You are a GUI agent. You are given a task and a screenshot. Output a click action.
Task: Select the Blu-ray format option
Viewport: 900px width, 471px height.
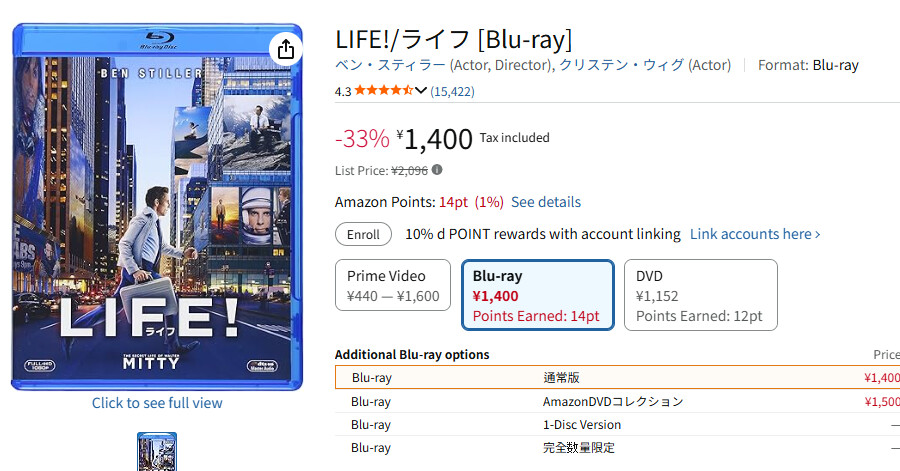538,294
